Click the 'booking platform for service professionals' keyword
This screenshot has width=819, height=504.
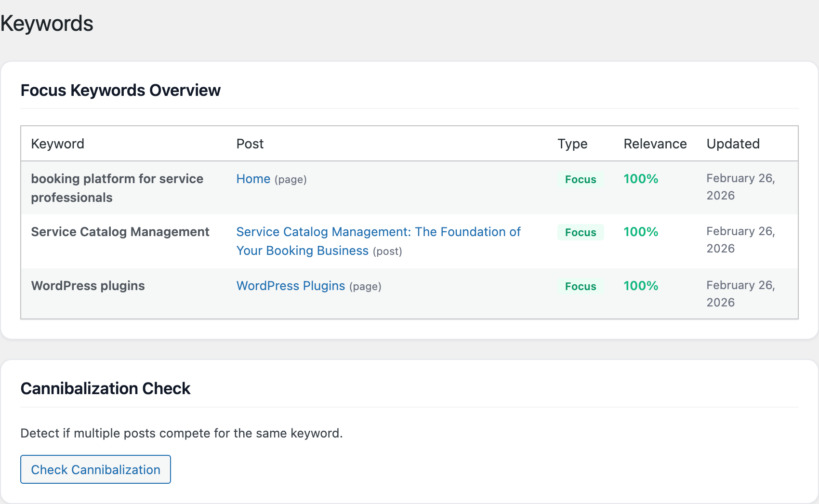point(117,188)
